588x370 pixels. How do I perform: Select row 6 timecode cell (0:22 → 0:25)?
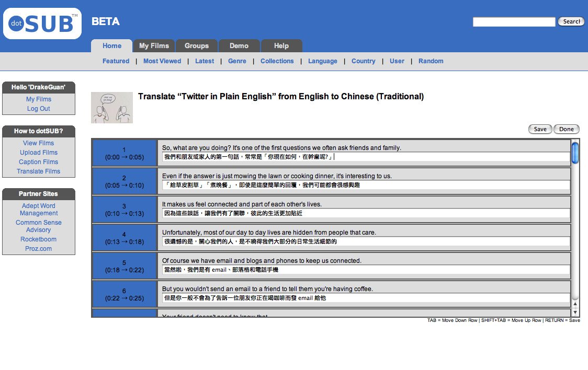(124, 294)
